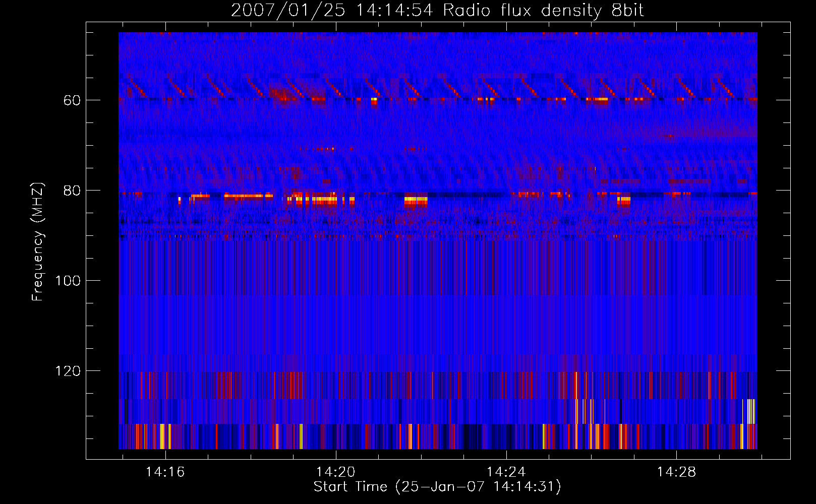Click the plot title '2007/01/25 14:14:54 Radio flux density 8bit'

click(437, 10)
